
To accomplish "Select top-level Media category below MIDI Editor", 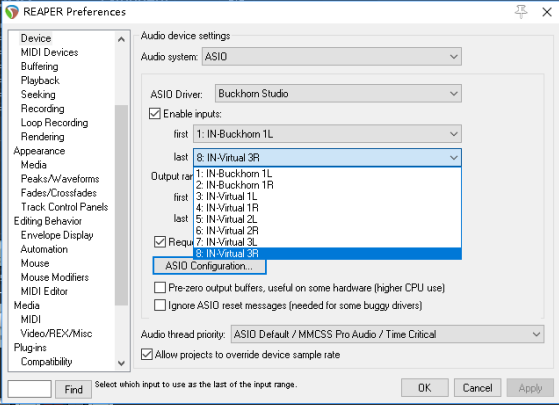I will click(27, 305).
